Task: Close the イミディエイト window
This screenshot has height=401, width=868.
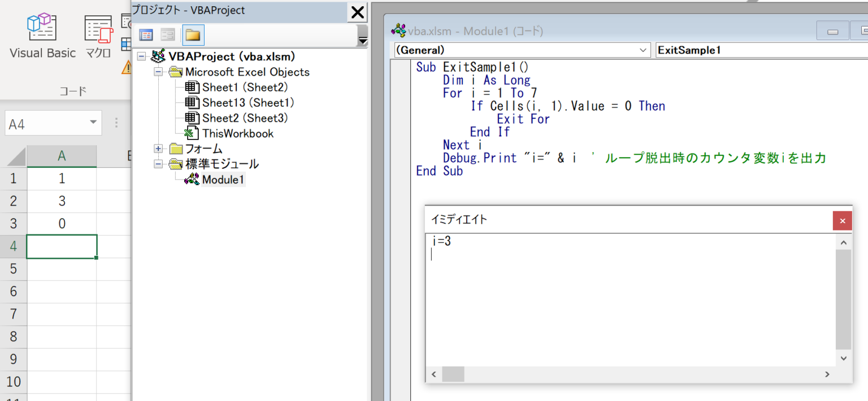Action: [842, 221]
